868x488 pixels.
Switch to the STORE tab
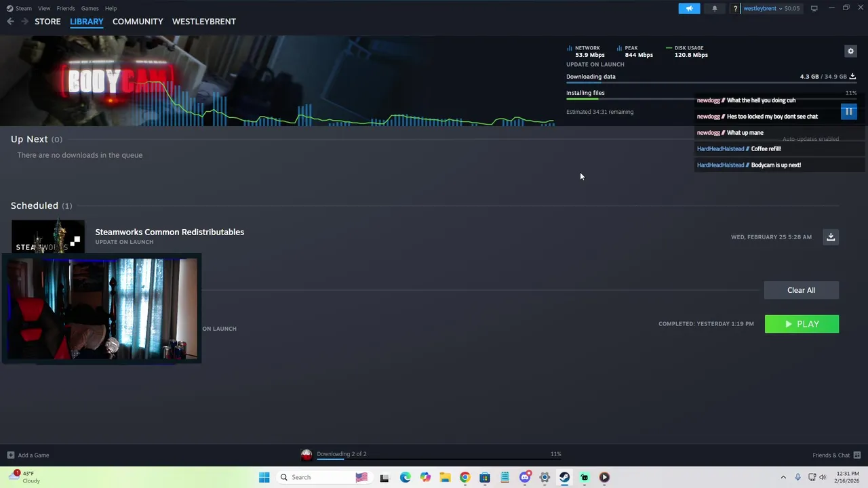(47, 22)
